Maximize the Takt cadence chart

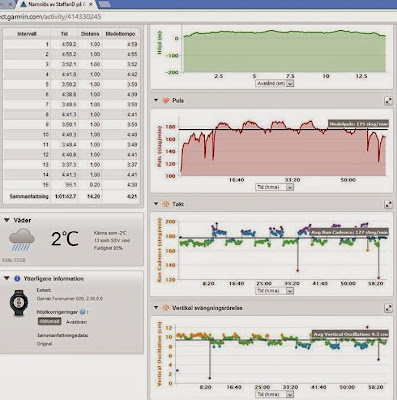[x=388, y=204]
